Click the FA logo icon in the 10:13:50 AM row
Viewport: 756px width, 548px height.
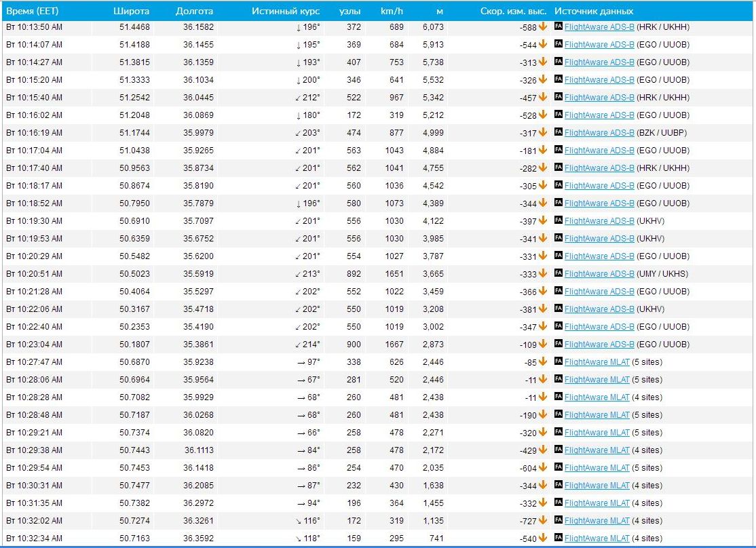(x=559, y=26)
